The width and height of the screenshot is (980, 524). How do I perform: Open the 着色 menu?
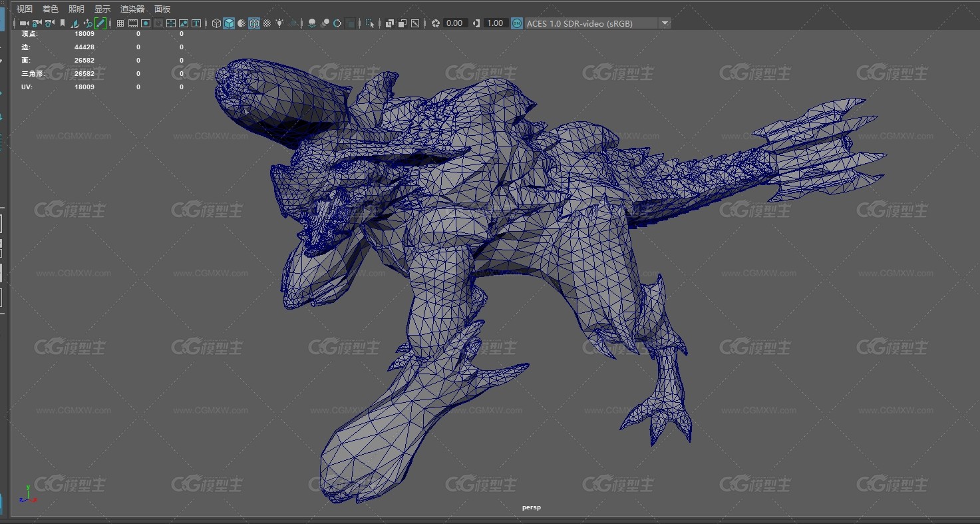(x=51, y=9)
